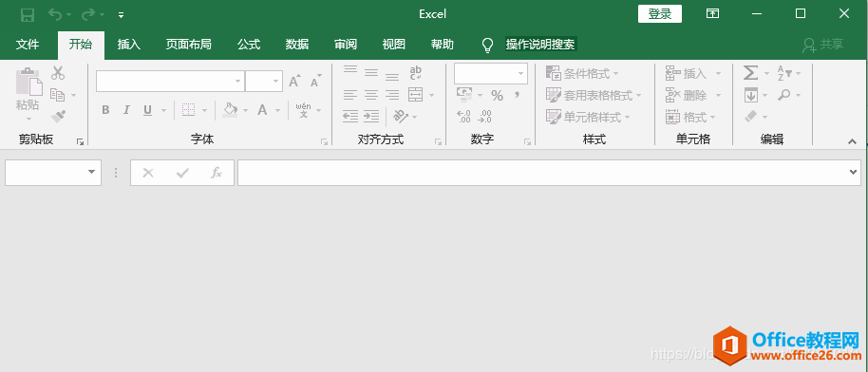Viewport: 868px width, 372px height.
Task: Click the Borders icon
Action: coord(189,110)
